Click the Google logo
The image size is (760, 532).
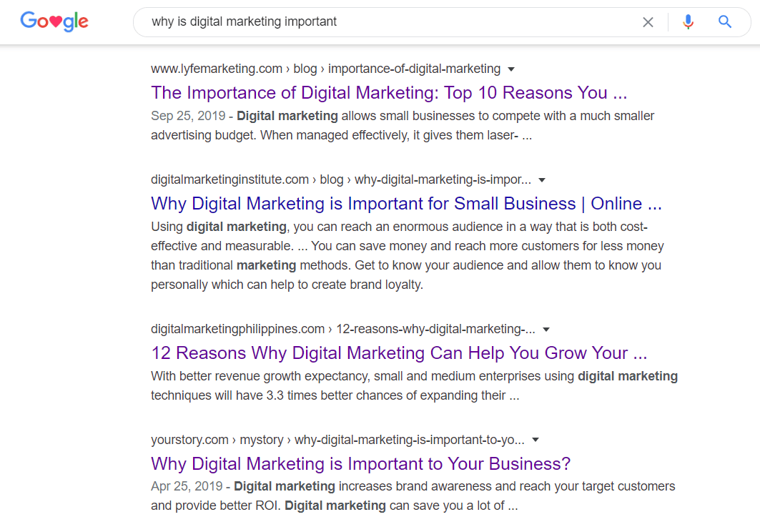pyautogui.click(x=54, y=21)
